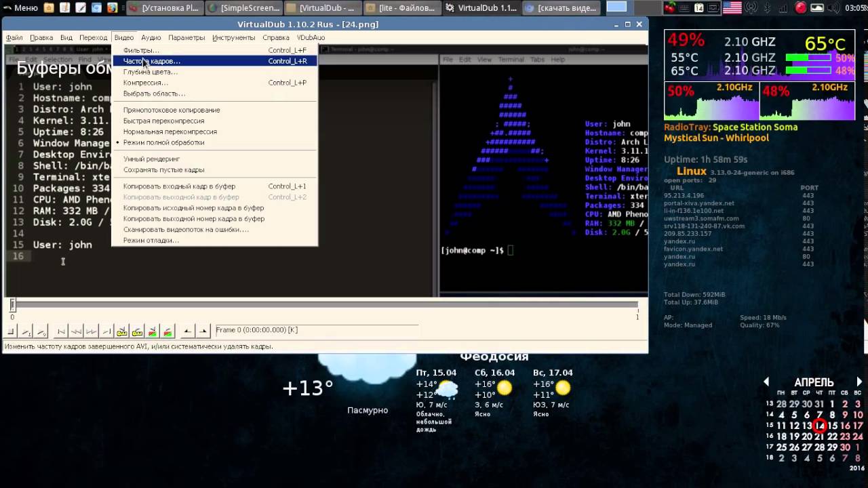The image size is (868, 488).
Task: Click the timeline position slider handle
Action: pos(12,305)
